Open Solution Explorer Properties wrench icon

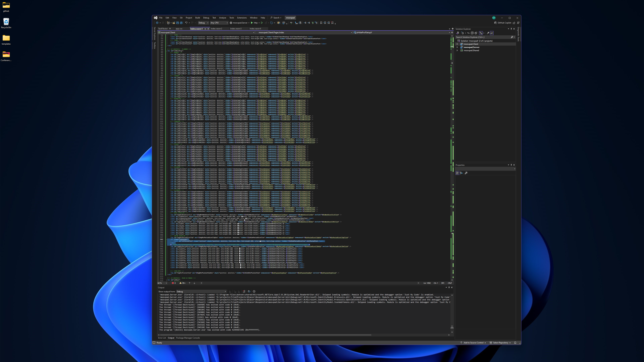488,33
